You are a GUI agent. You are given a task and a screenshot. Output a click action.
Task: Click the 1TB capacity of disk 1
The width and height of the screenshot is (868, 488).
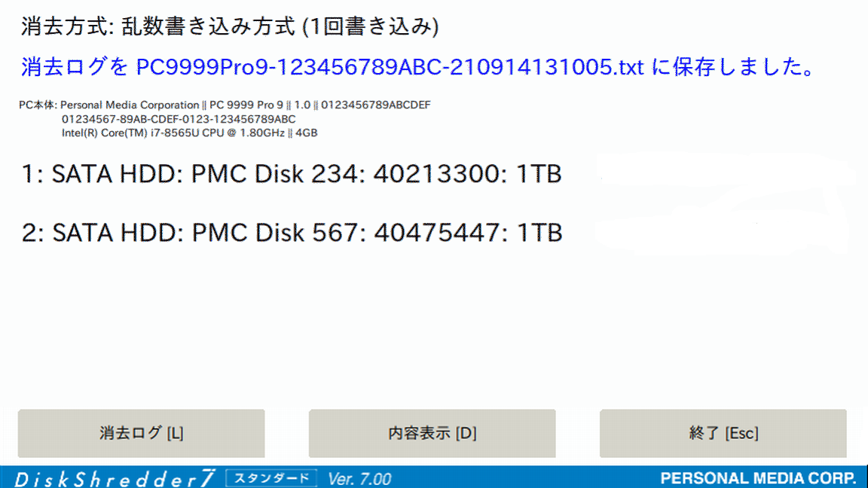click(x=539, y=174)
